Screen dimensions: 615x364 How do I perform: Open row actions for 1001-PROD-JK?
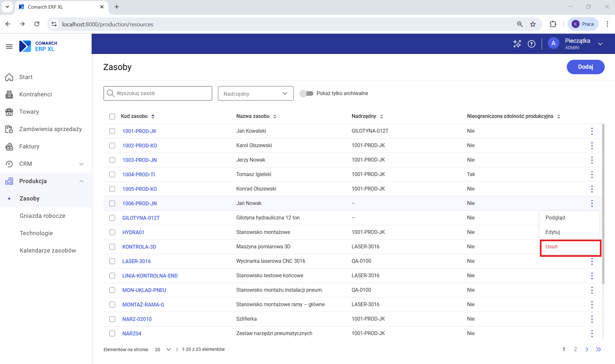pos(592,131)
